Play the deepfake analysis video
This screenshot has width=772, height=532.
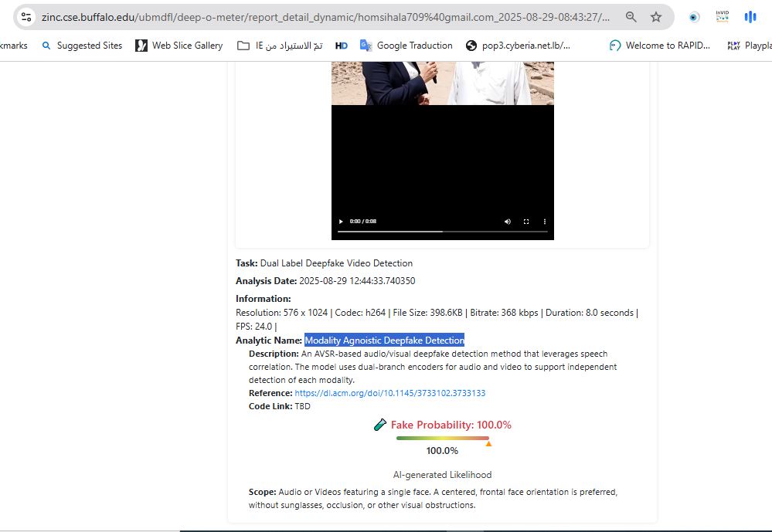(x=341, y=222)
